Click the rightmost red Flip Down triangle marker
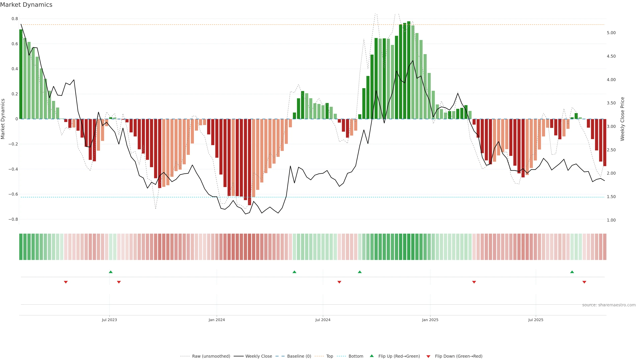This screenshot has height=362, width=644. tap(584, 282)
